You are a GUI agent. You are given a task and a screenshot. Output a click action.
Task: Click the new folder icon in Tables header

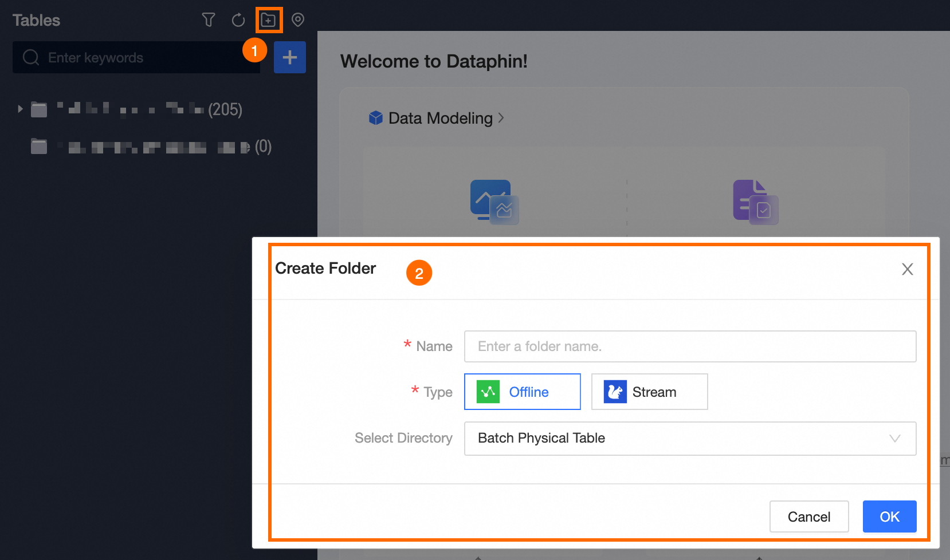(268, 20)
